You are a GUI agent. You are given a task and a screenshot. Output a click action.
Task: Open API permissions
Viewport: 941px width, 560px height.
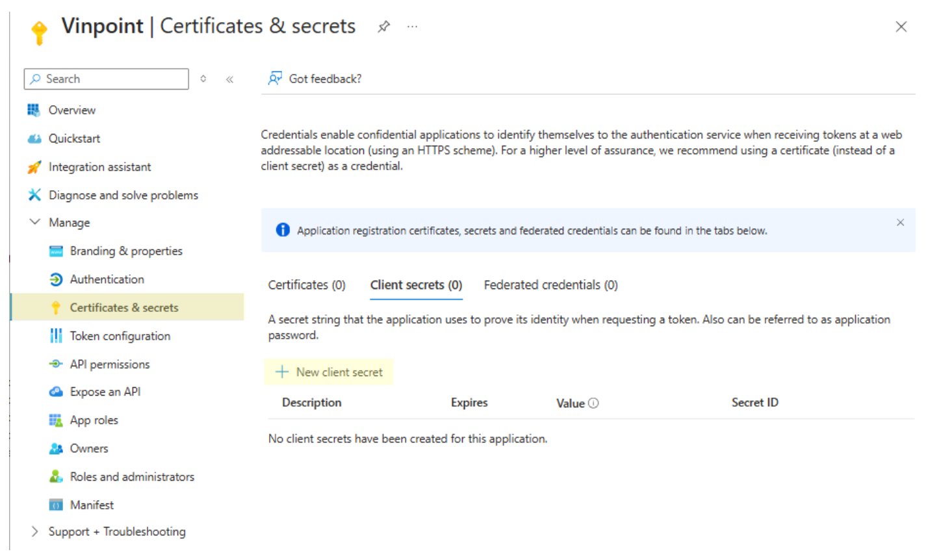tap(110, 364)
